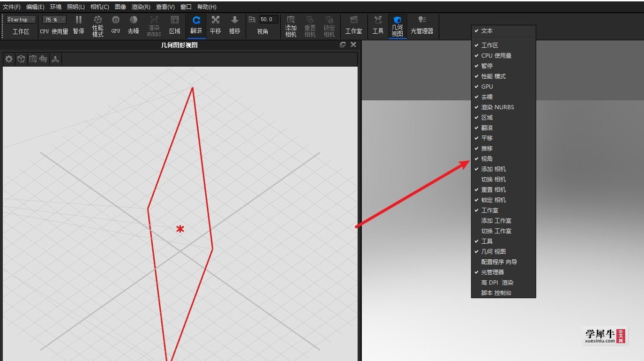Click the 重置相机 reset camera icon
Image resolution: width=644 pixels, height=361 pixels.
[x=310, y=20]
